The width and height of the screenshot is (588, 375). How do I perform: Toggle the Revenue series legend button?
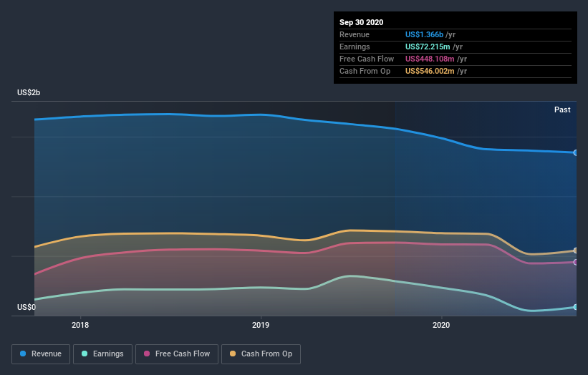pyautogui.click(x=41, y=354)
